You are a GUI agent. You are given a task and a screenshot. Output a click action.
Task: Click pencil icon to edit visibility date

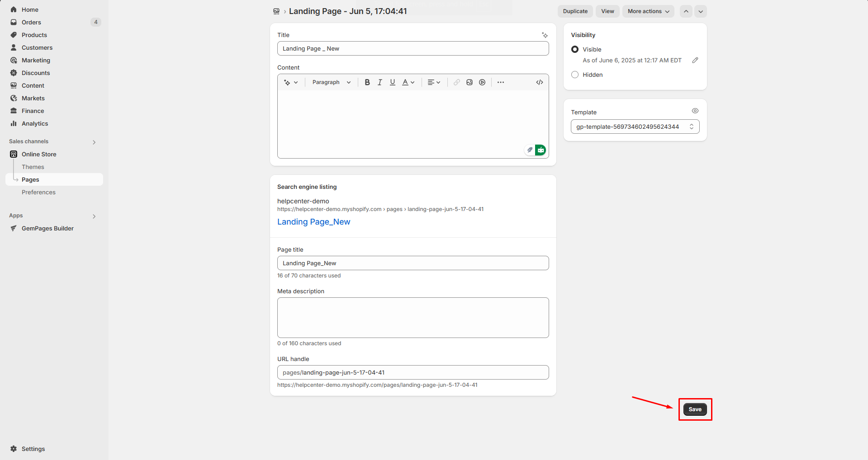695,60
